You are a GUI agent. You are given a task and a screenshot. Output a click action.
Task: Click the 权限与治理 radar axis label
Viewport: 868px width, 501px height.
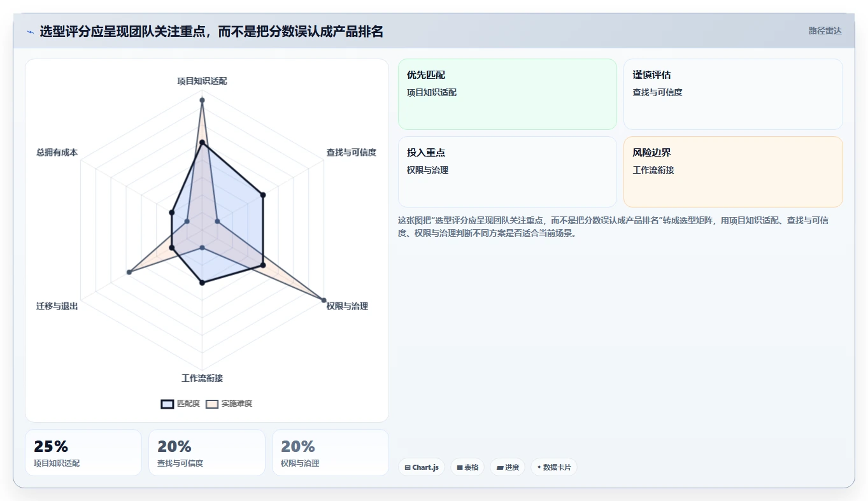click(347, 306)
